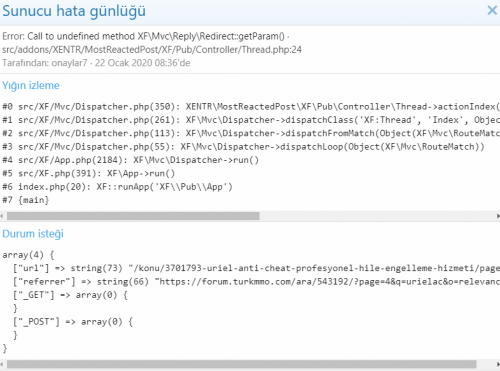Click the file path 'Controller/Thread.php:24' line

[152, 49]
